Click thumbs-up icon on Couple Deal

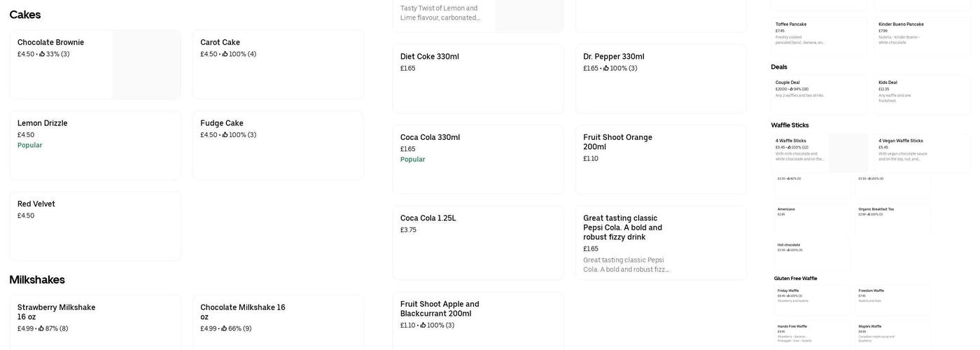pos(791,89)
